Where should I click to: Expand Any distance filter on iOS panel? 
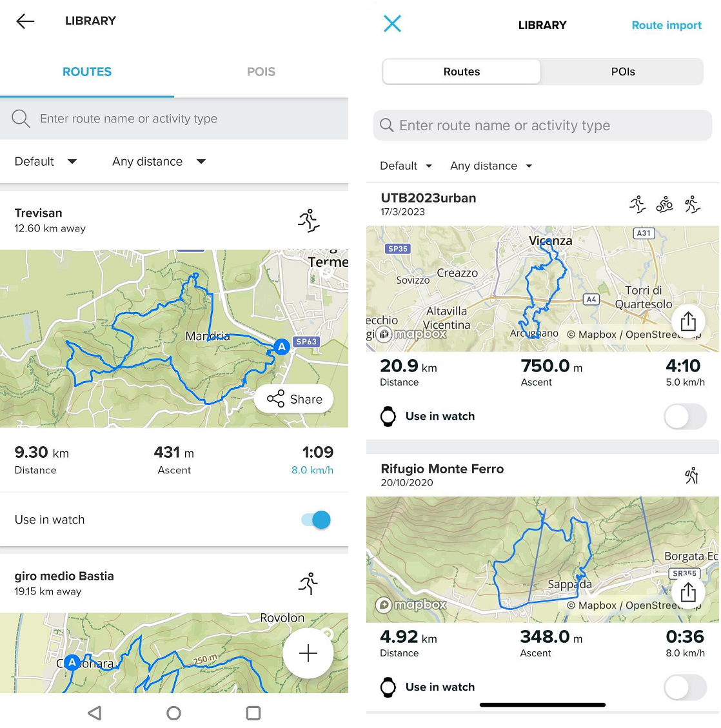pyautogui.click(x=491, y=166)
